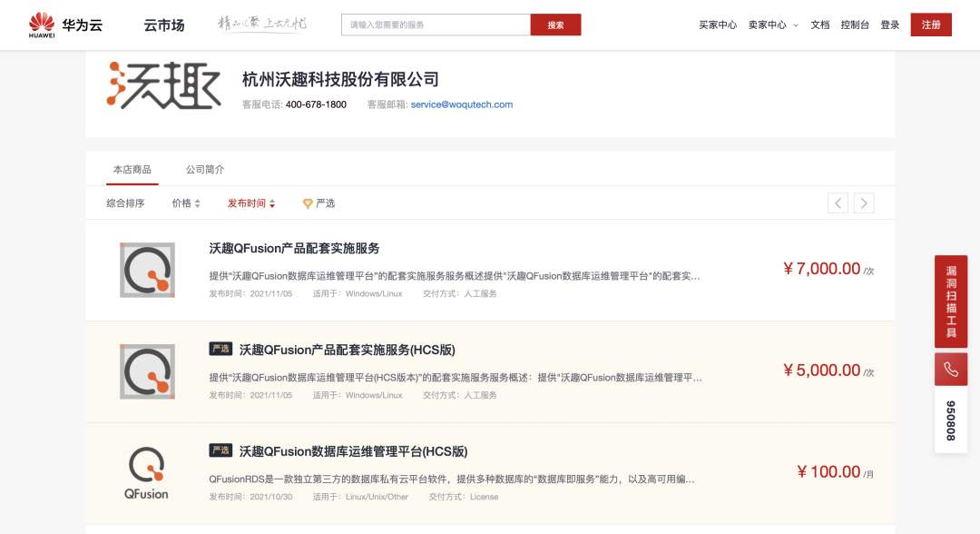This screenshot has width=980, height=534.
Task: Open the 控制台 console link
Action: point(855,25)
